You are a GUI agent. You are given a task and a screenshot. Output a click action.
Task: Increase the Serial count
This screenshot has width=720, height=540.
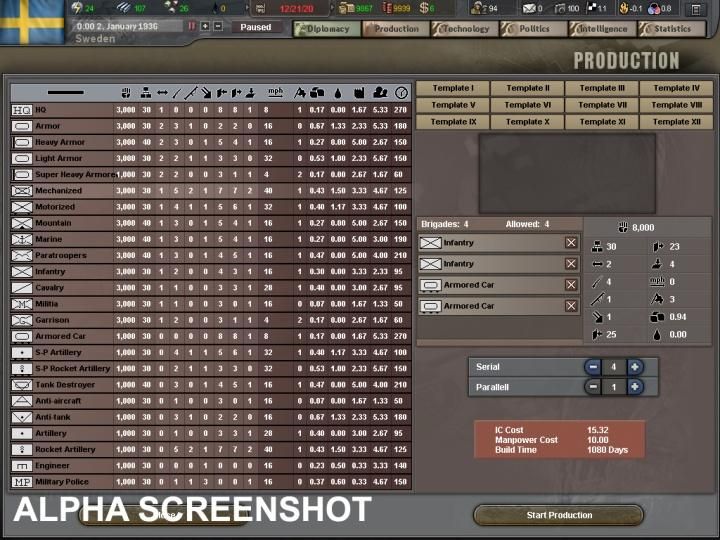click(635, 367)
